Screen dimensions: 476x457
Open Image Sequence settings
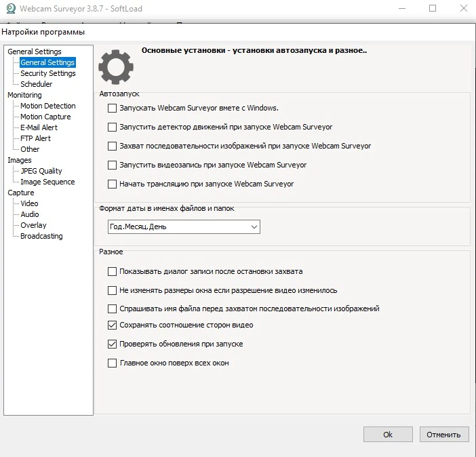pyautogui.click(x=47, y=182)
